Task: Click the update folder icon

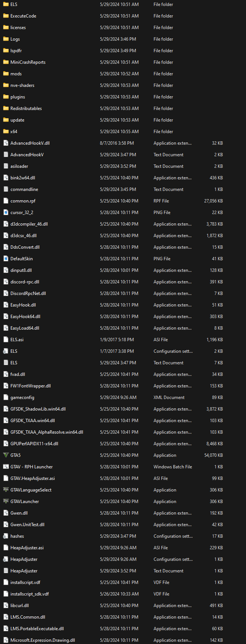Action: point(6,120)
